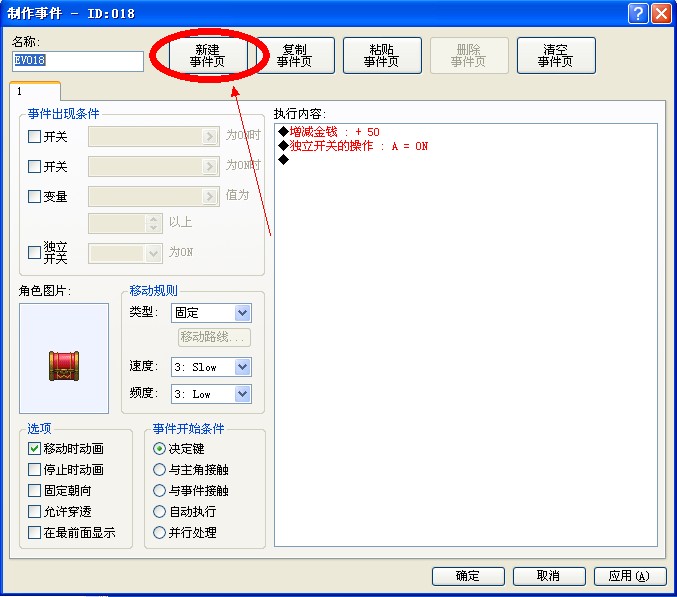This screenshot has width=677, height=597.
Task: Select the 与主角接触 start condition
Action: click(159, 470)
